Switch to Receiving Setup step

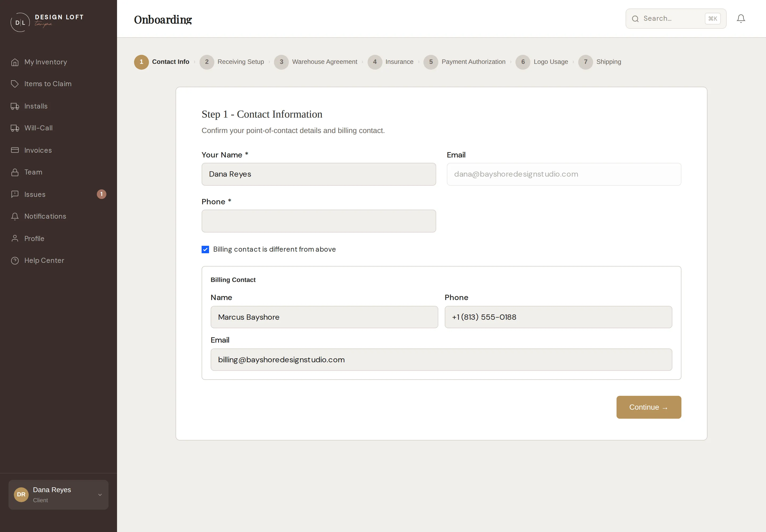(x=241, y=62)
